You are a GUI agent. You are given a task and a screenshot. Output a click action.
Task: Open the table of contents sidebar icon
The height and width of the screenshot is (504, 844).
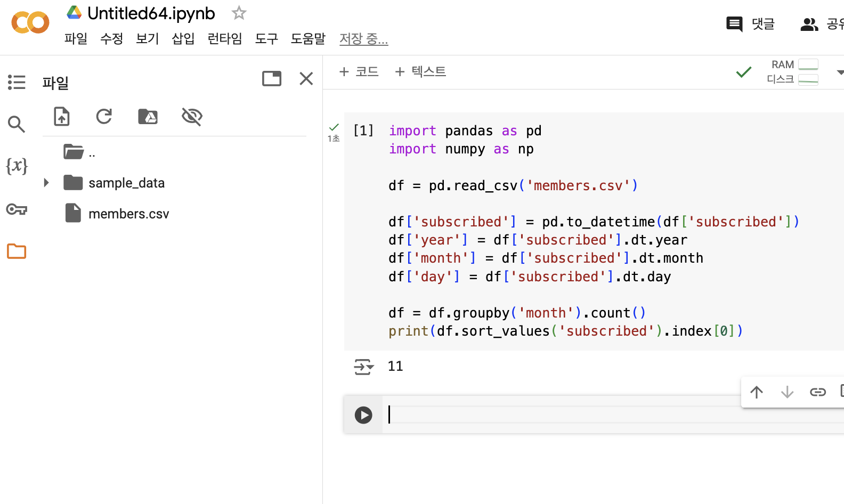point(17,82)
